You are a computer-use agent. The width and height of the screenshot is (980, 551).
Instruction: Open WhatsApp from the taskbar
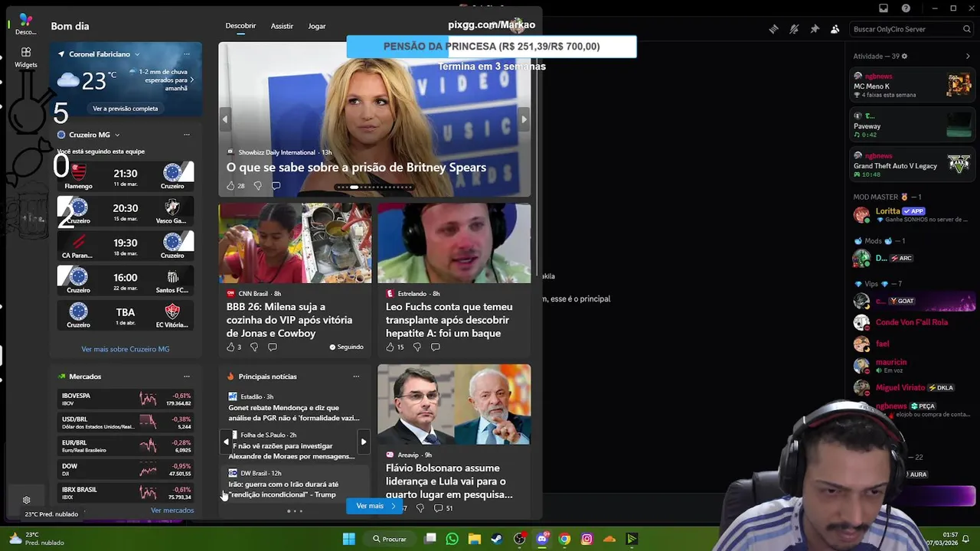(x=452, y=539)
